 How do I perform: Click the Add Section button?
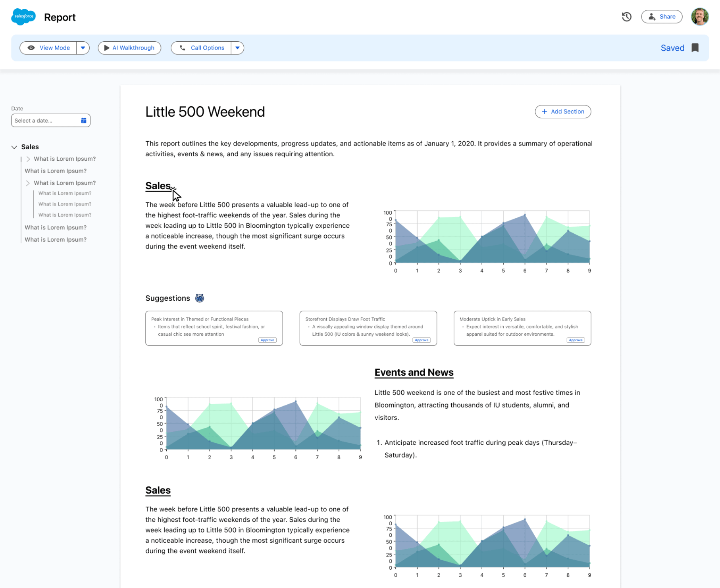(x=562, y=112)
